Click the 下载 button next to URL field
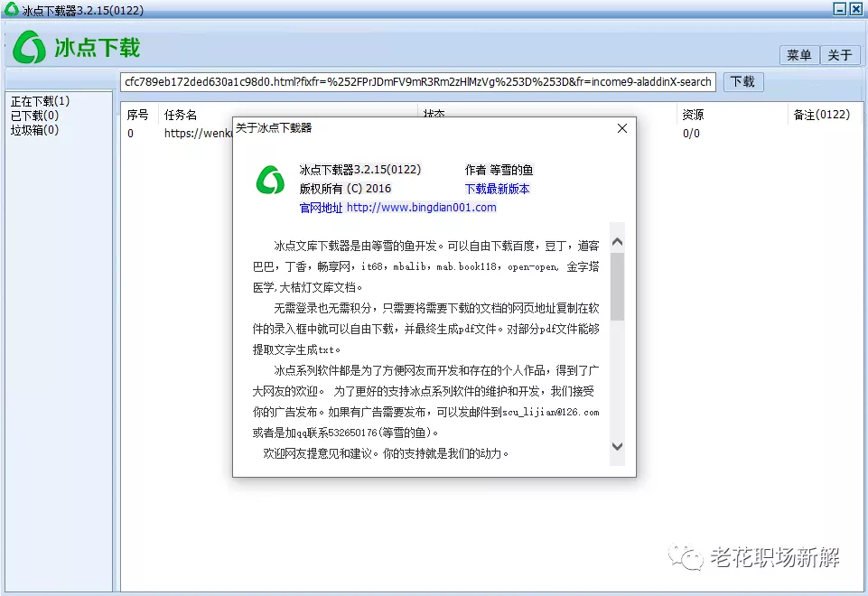Screen dimensions: 868x596 [x=742, y=82]
